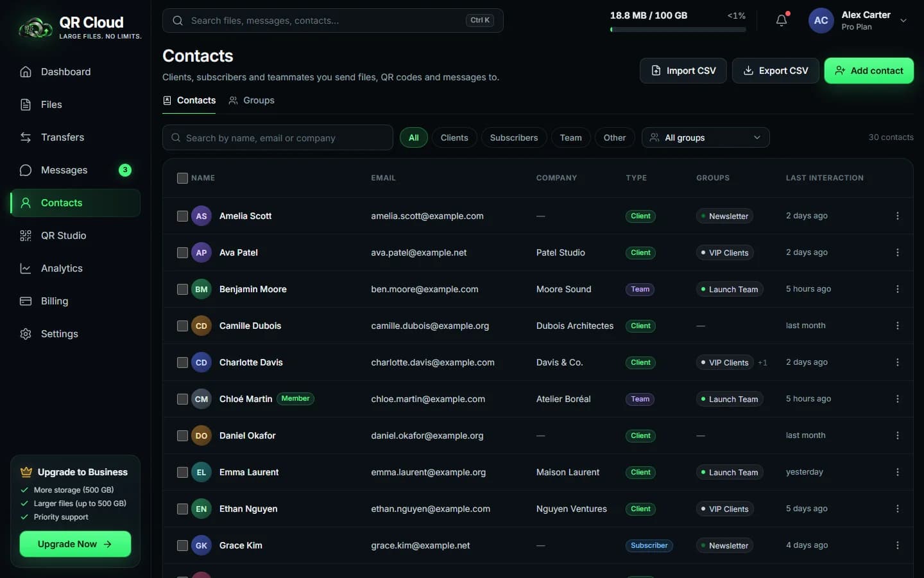Filter contacts by Clients

point(454,137)
